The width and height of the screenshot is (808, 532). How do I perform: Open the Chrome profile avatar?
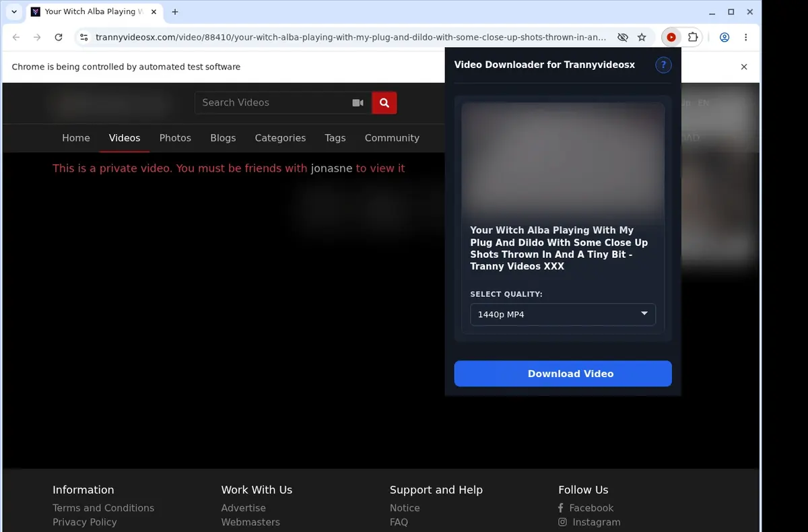[x=725, y=38]
